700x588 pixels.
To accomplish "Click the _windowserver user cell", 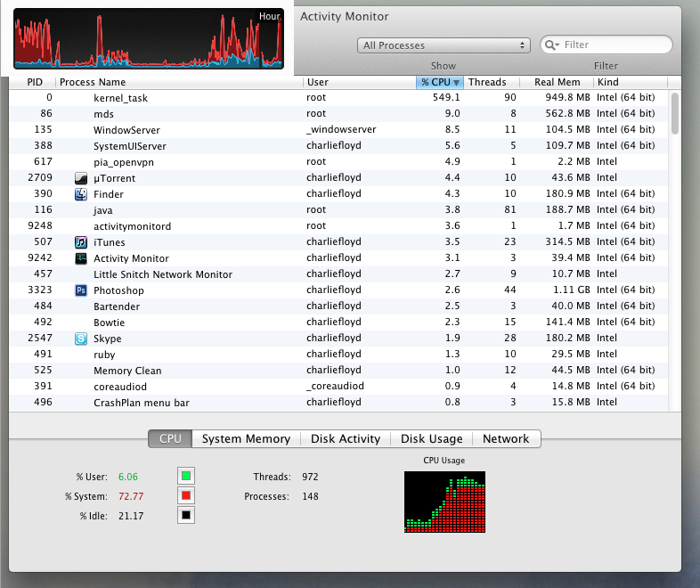I will click(x=341, y=129).
